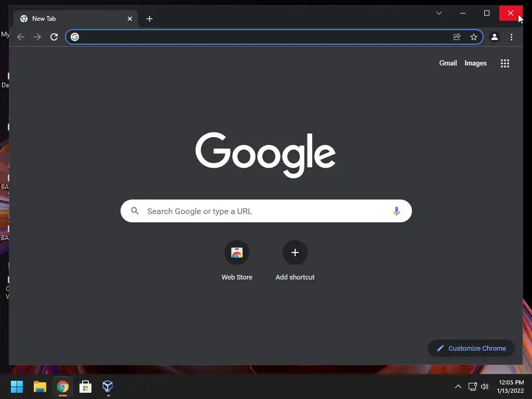
Task: Start voice search with the microphone icon
Action: (x=396, y=211)
